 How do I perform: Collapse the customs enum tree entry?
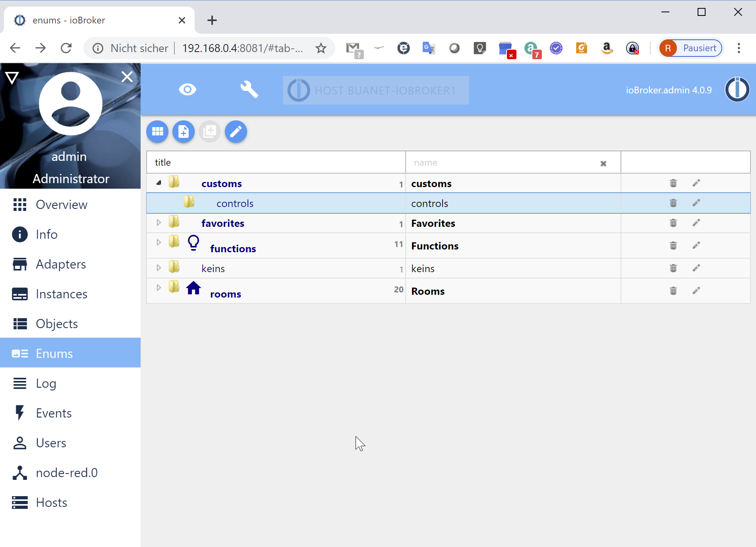[159, 182]
